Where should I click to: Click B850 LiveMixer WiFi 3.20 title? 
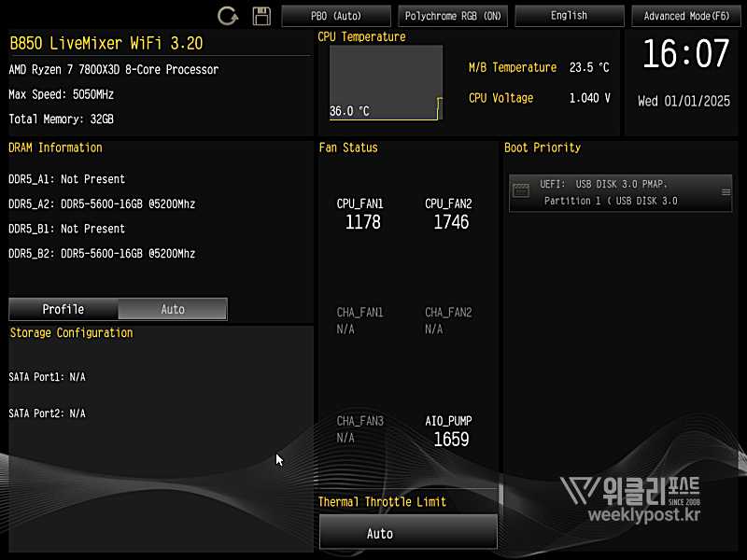tap(106, 43)
